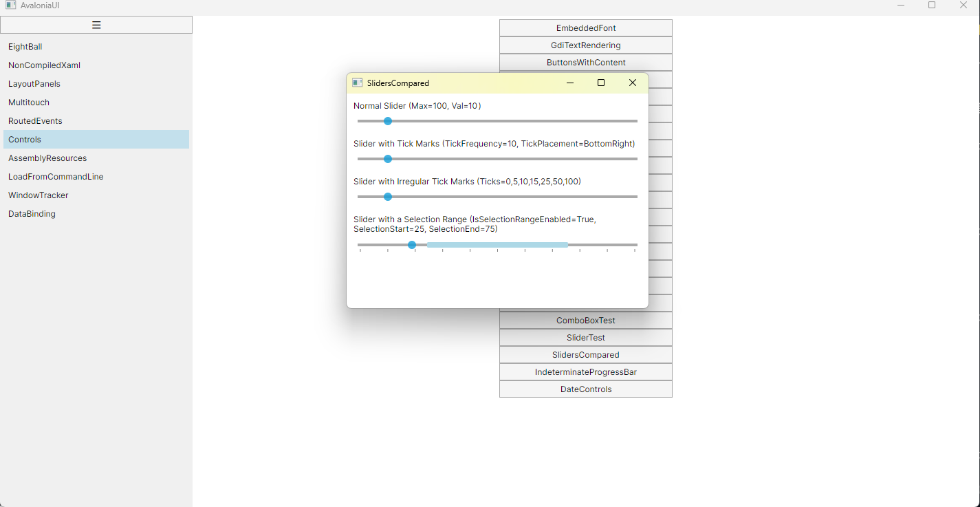Viewport: 980px width, 507px height.
Task: Select Multitouch sidebar item
Action: coord(95,103)
